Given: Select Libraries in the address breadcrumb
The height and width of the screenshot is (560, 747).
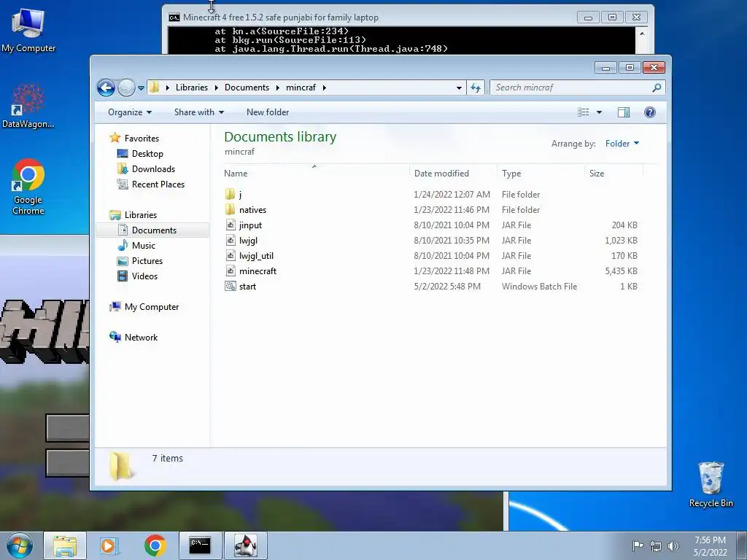Looking at the screenshot, I should [x=192, y=87].
